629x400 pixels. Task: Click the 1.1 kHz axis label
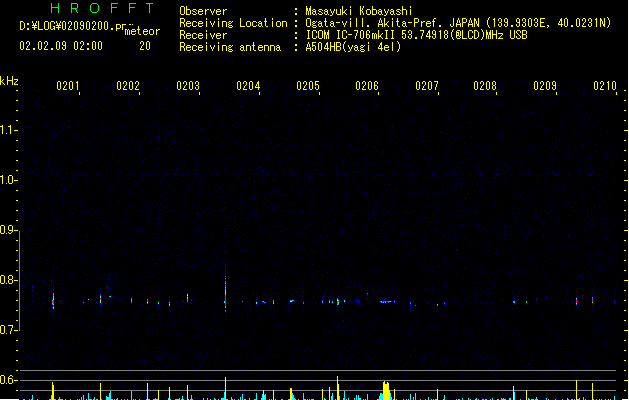pos(8,130)
